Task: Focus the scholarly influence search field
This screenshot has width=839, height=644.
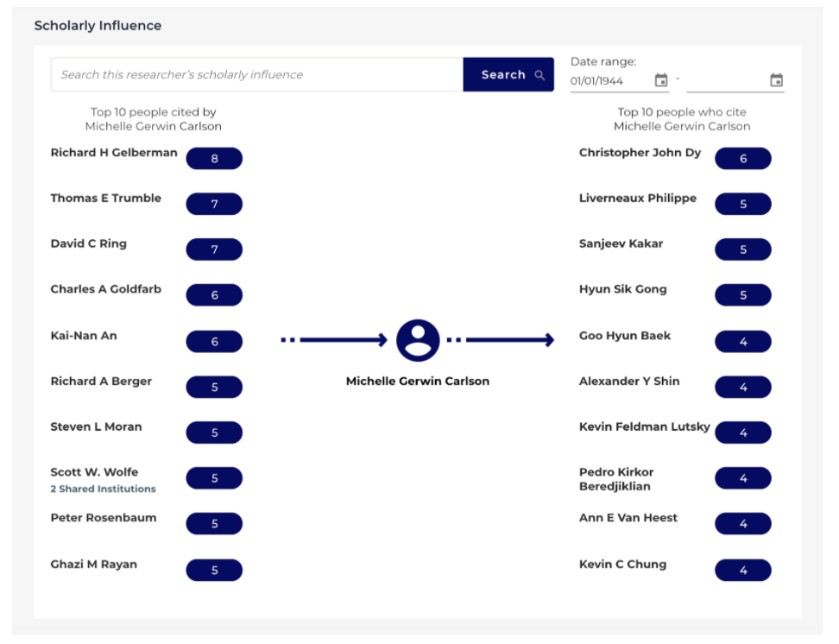Action: point(257,74)
